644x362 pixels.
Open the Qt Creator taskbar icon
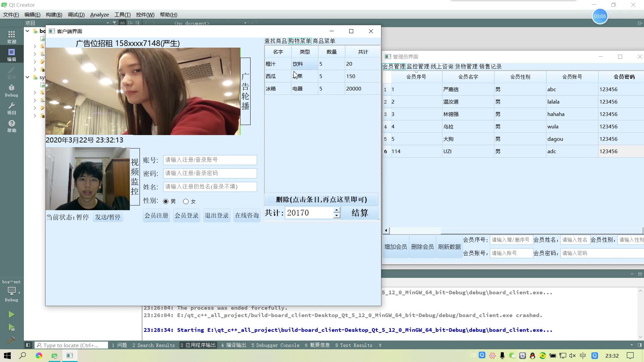click(54, 356)
